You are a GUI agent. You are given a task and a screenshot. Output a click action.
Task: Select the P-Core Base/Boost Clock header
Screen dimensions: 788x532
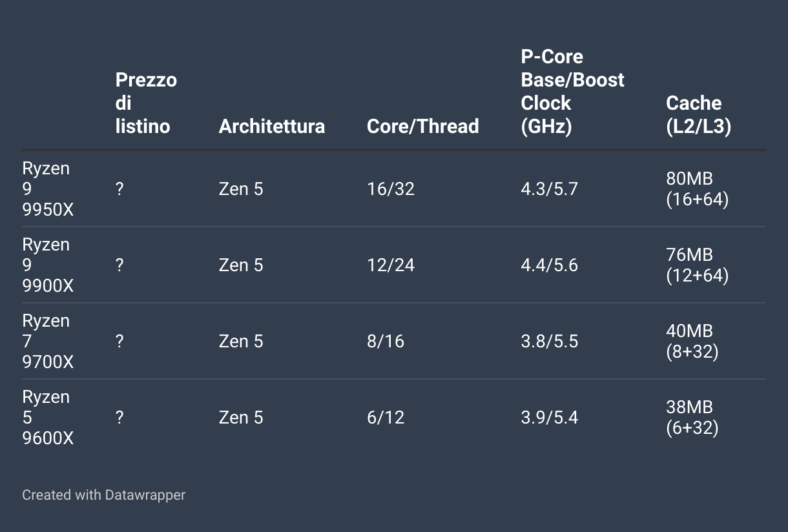(x=573, y=91)
